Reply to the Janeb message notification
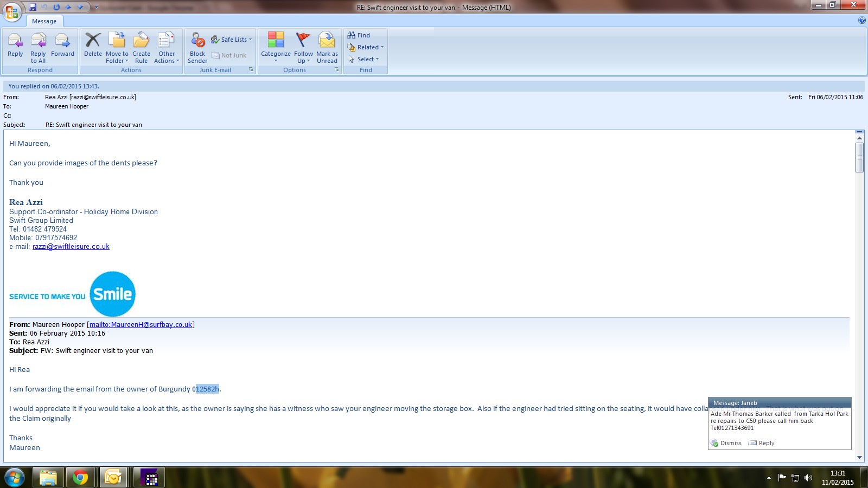Viewport: 868px width, 488px height. click(762, 443)
